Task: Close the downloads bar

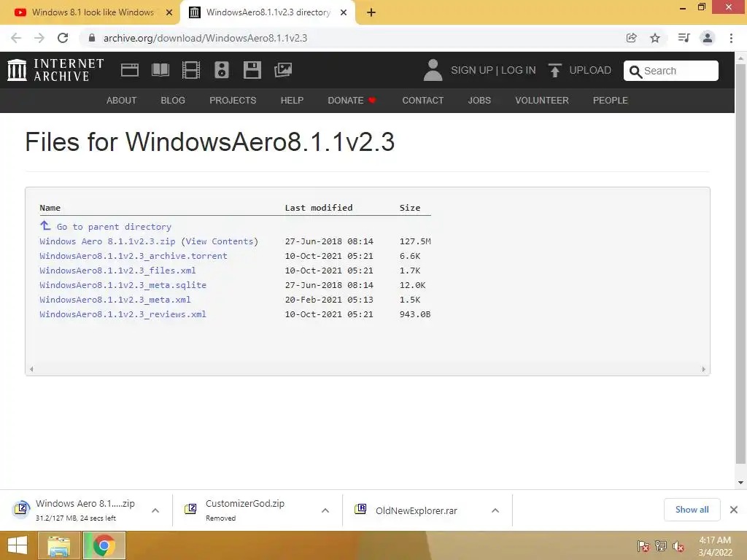Action: tap(734, 510)
